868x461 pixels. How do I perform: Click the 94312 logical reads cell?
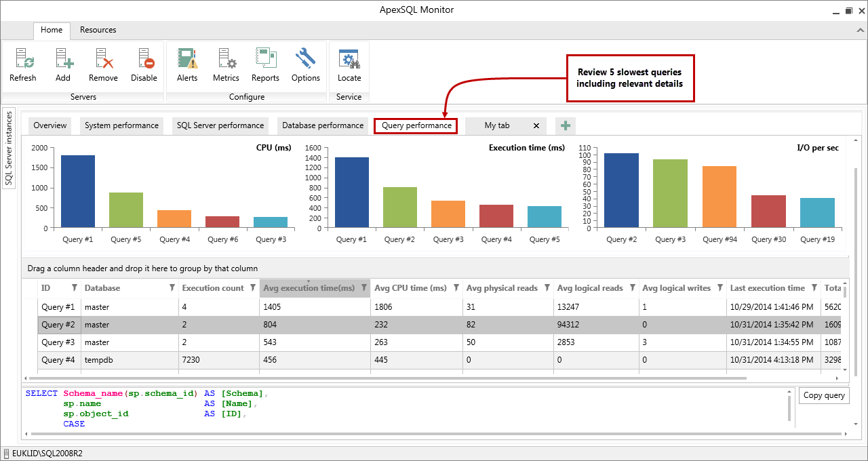596,325
